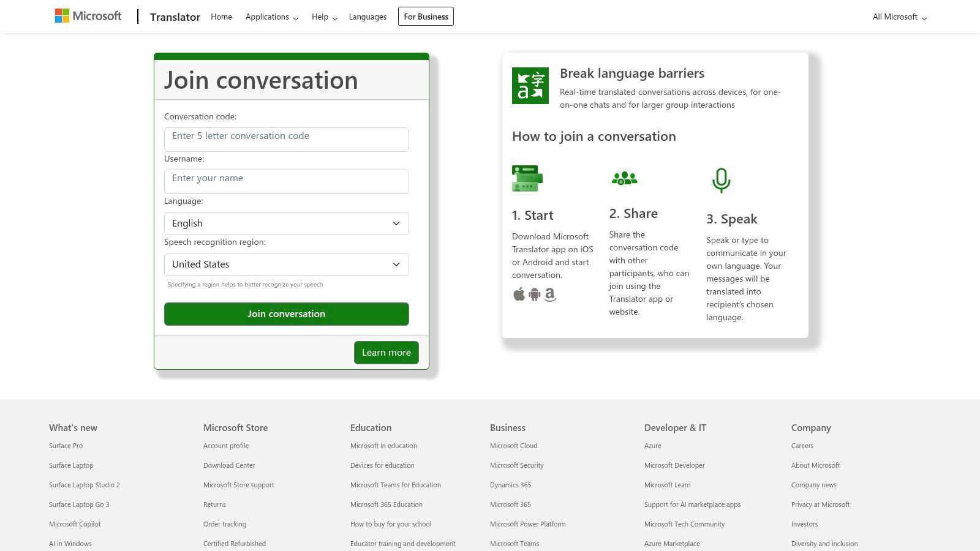Open Devices for education link
Viewport: 980px width, 551px height.
[382, 465]
